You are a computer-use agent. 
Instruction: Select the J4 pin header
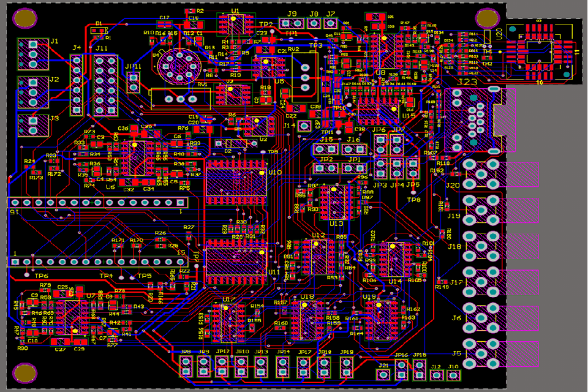click(77, 85)
